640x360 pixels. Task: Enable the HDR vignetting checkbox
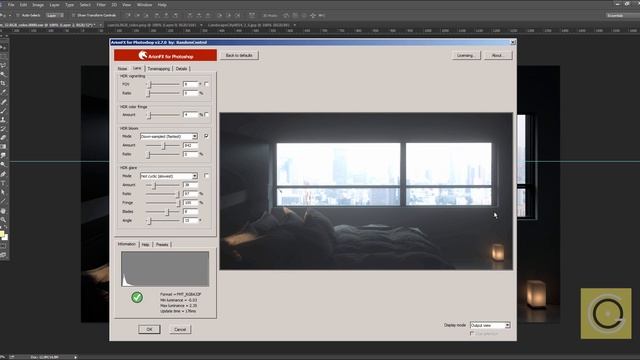pyautogui.click(x=207, y=84)
